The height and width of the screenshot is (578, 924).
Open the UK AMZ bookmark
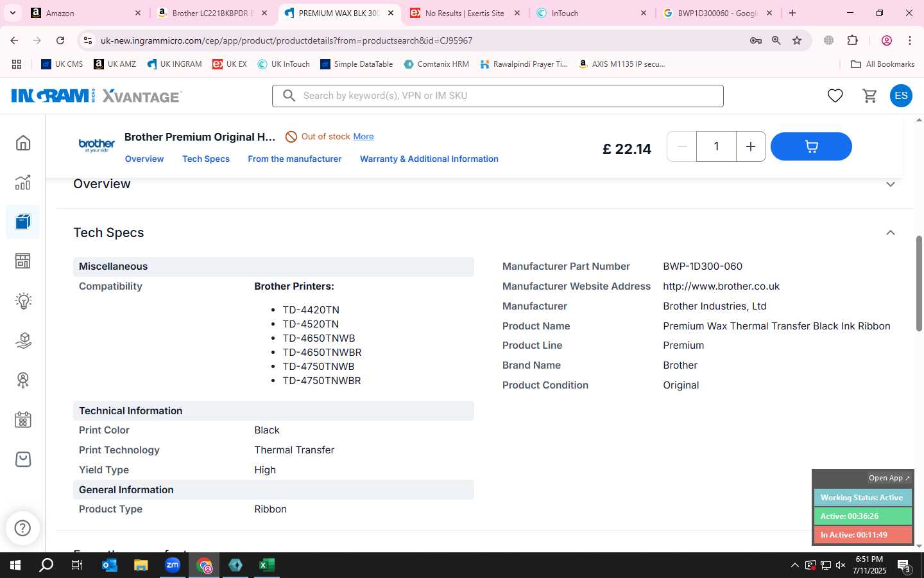tap(114, 64)
